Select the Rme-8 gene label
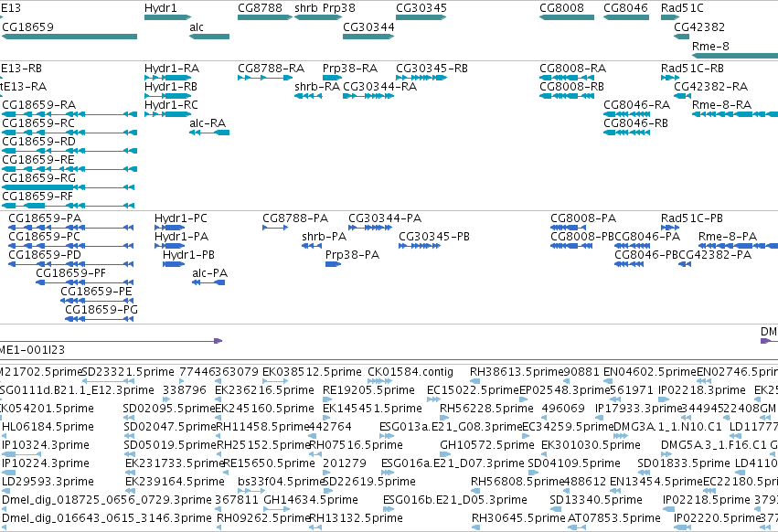The height and width of the screenshot is (532, 778). (710, 46)
